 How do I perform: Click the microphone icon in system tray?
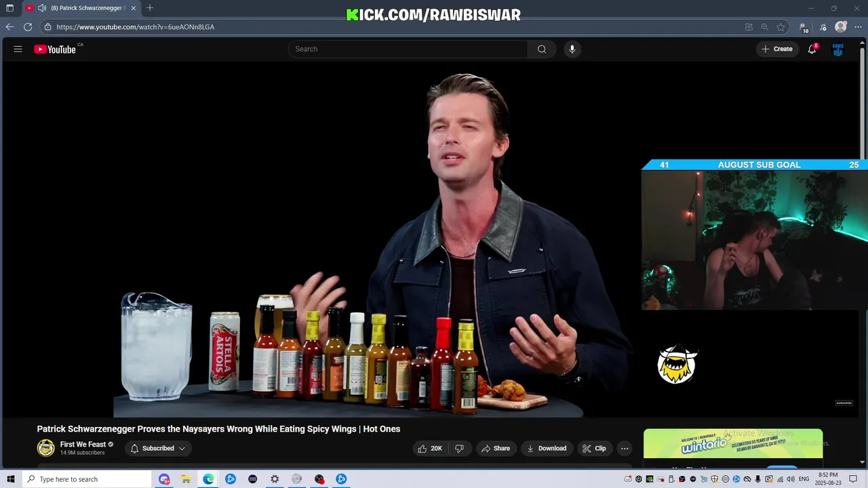point(757,479)
